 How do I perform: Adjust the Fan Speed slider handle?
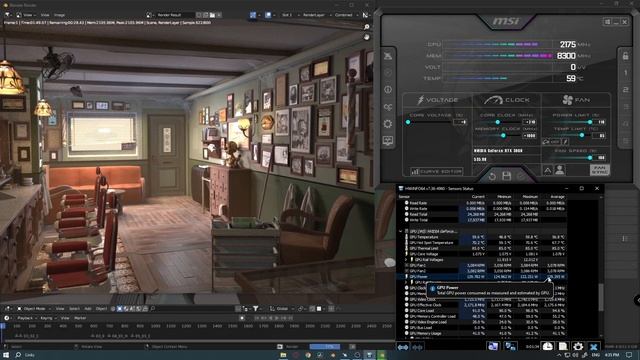pos(590,158)
